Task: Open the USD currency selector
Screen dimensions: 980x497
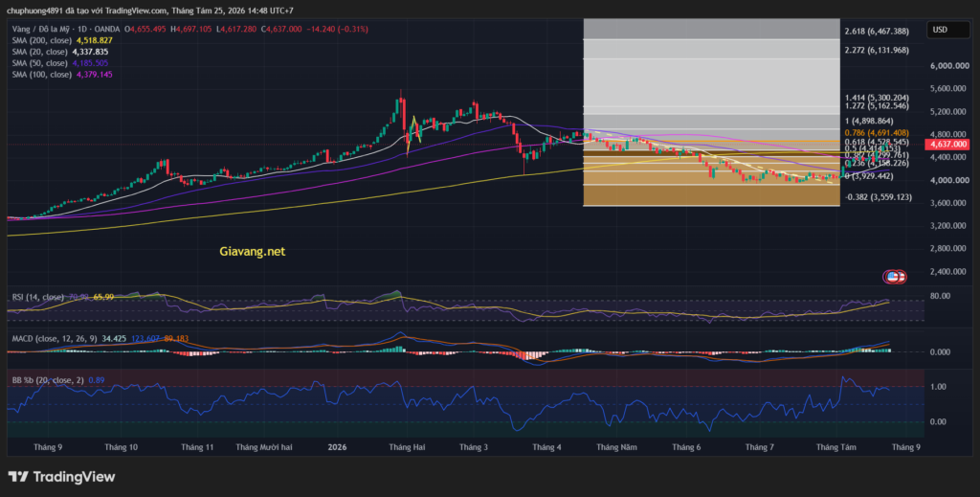Action: (x=948, y=30)
